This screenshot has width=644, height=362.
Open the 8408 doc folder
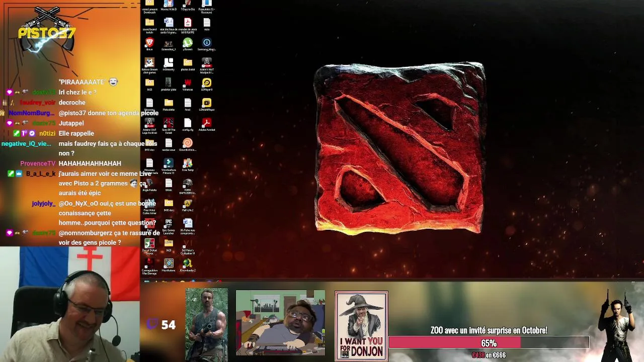(169, 206)
